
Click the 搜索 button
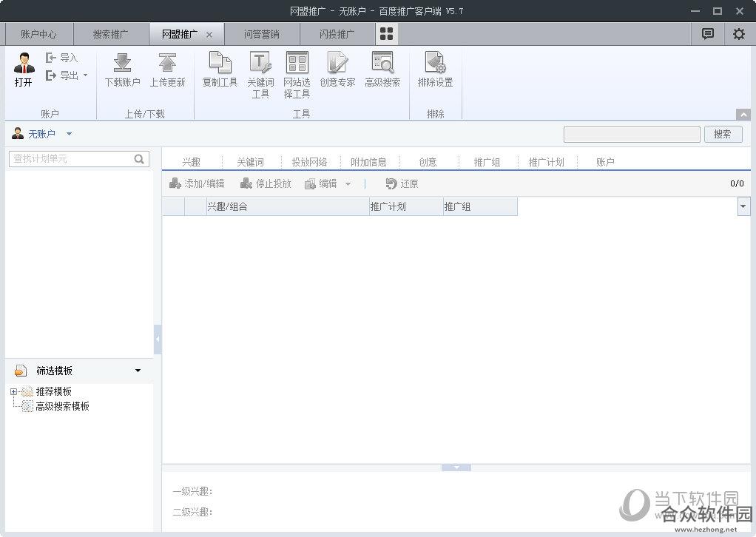[722, 135]
